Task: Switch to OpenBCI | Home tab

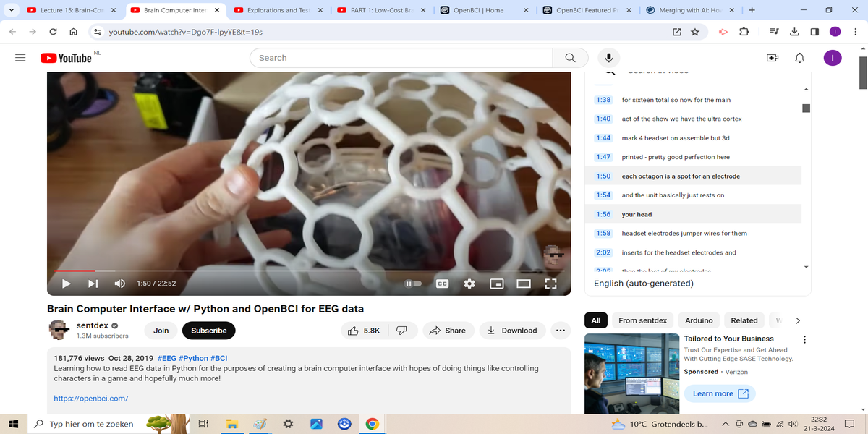Action: (x=483, y=10)
